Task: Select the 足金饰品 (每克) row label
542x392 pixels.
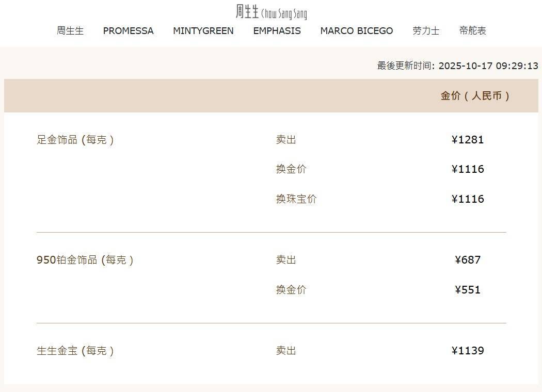Action: tap(75, 140)
